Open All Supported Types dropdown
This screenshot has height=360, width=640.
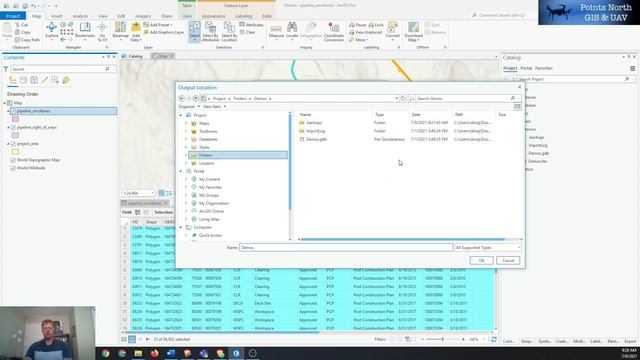point(488,247)
